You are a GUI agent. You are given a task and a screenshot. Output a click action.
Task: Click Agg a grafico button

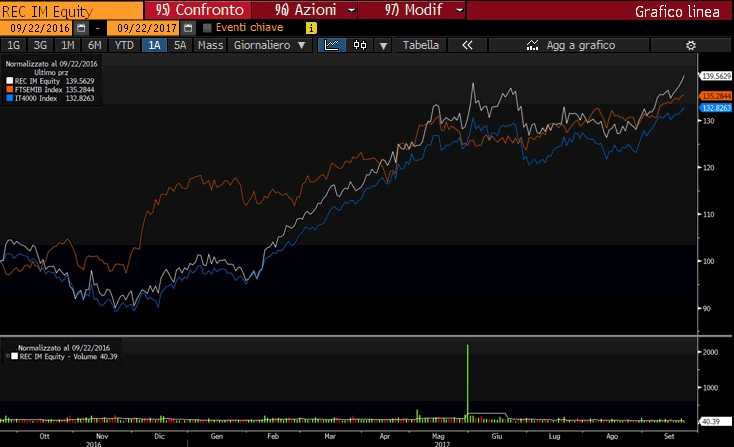tap(570, 45)
